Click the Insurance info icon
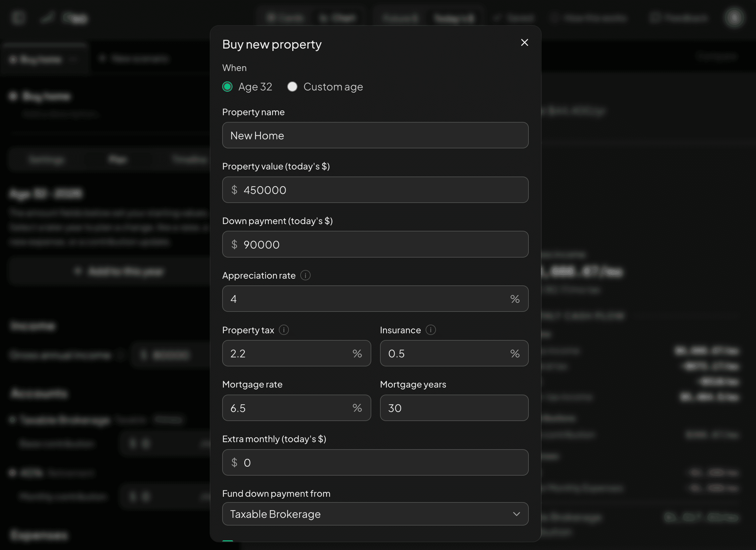 [x=431, y=330]
